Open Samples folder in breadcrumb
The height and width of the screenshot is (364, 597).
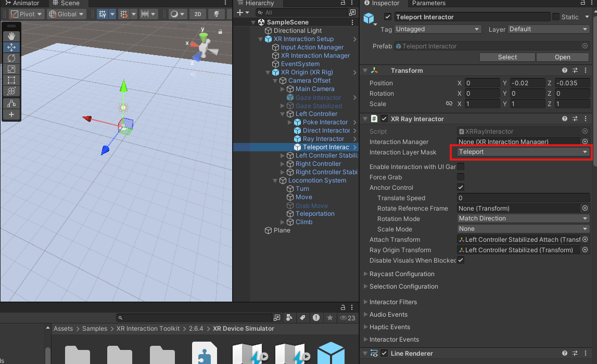94,329
